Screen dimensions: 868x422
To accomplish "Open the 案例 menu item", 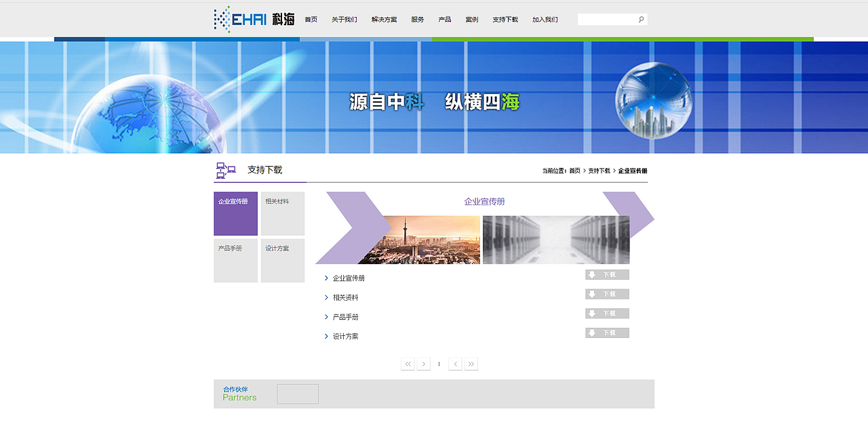I will click(x=472, y=20).
